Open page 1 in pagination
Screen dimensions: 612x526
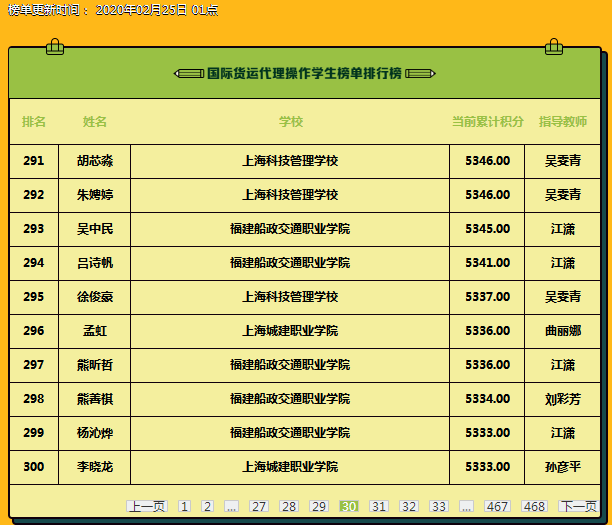coord(185,507)
